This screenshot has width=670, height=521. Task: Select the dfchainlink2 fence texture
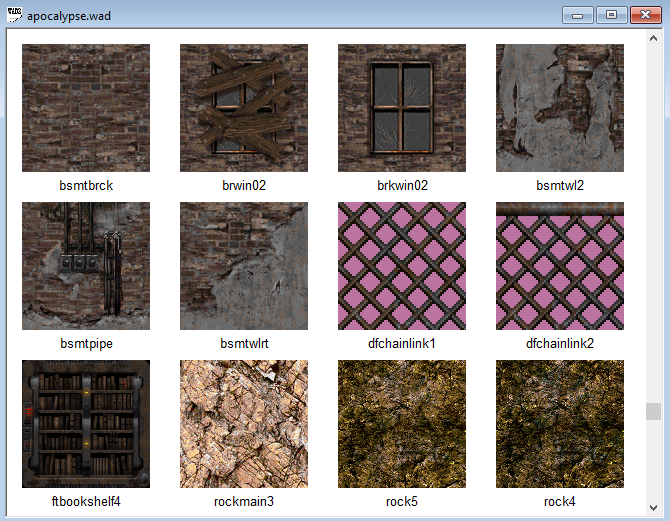tap(560, 266)
